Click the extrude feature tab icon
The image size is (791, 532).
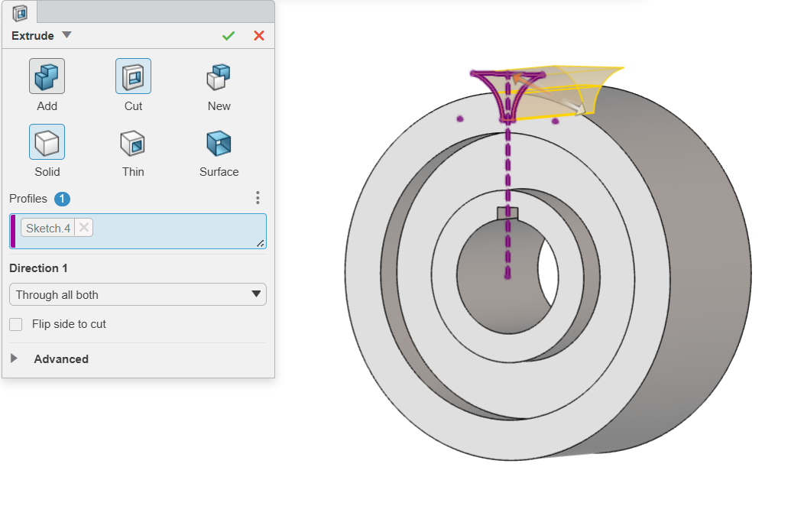coord(20,13)
